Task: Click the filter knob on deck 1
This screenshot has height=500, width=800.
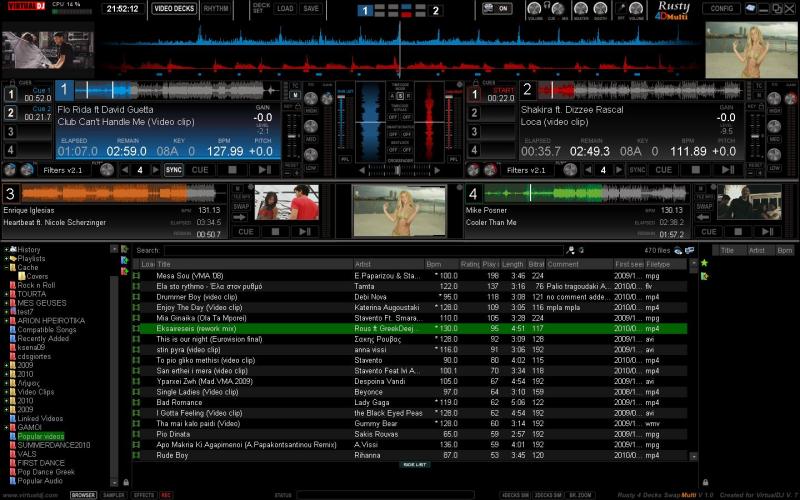Action: [107, 170]
